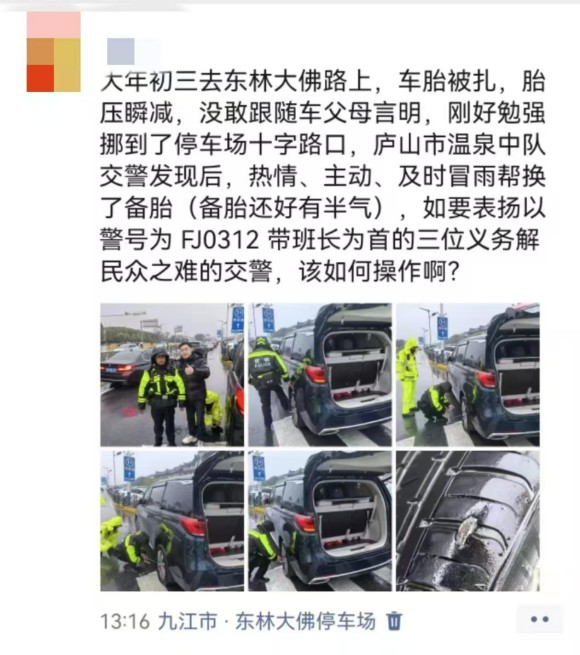Screen dimensions: 580x655
Task: Tap the last line 该如何操作啊？
Action: pyautogui.click(x=379, y=272)
